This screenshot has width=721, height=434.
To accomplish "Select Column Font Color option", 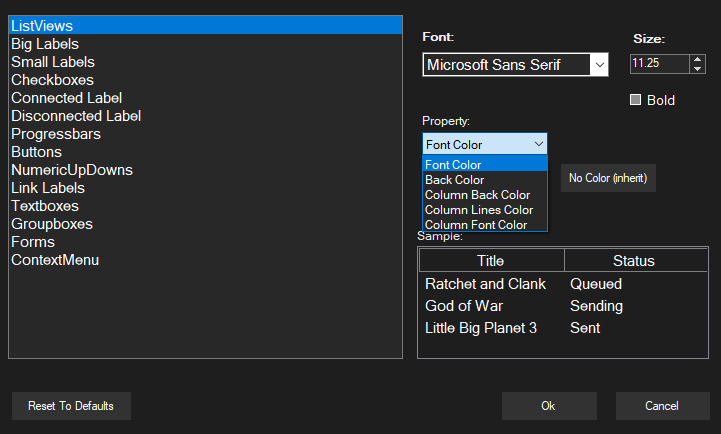I will (475, 225).
